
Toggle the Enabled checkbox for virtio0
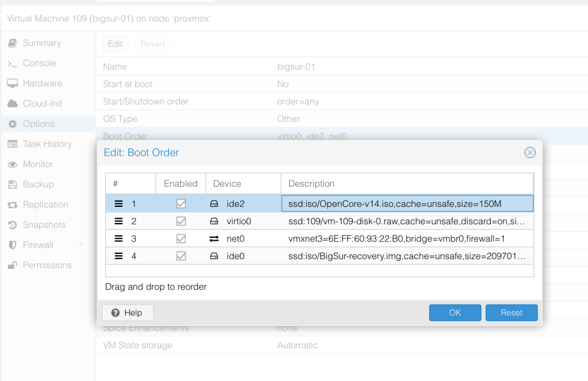pyautogui.click(x=180, y=221)
